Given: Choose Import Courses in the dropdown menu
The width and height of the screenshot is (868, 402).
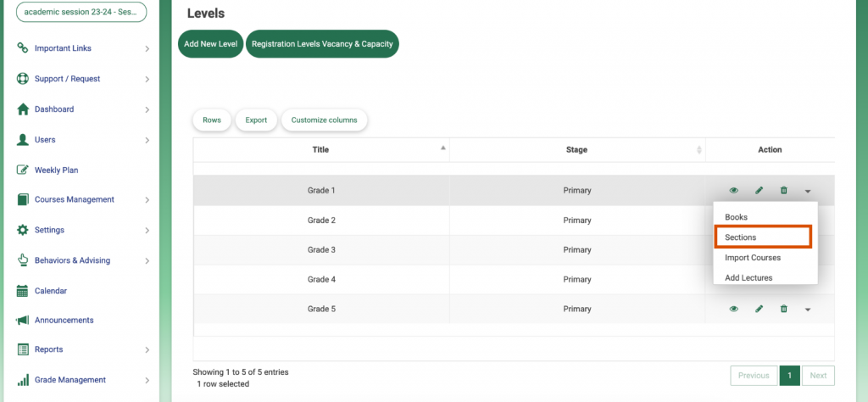Looking at the screenshot, I should click(x=753, y=258).
